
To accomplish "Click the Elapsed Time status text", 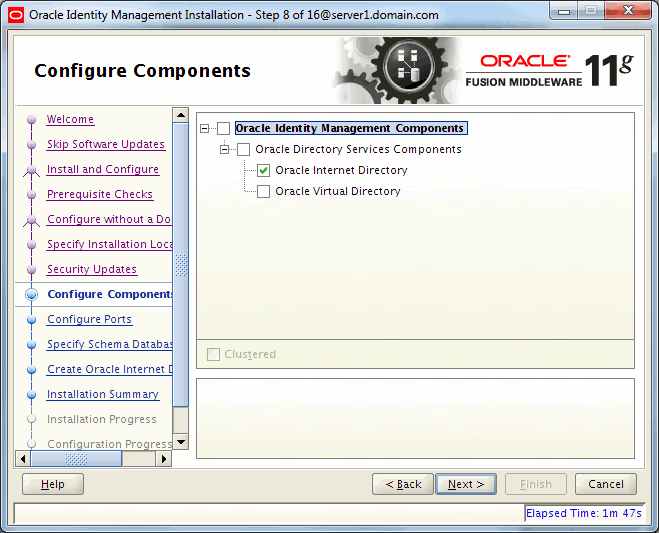I will (584, 513).
